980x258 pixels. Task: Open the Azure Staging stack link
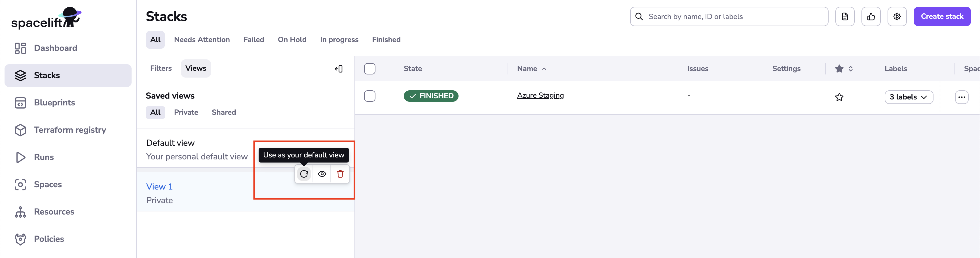tap(540, 96)
